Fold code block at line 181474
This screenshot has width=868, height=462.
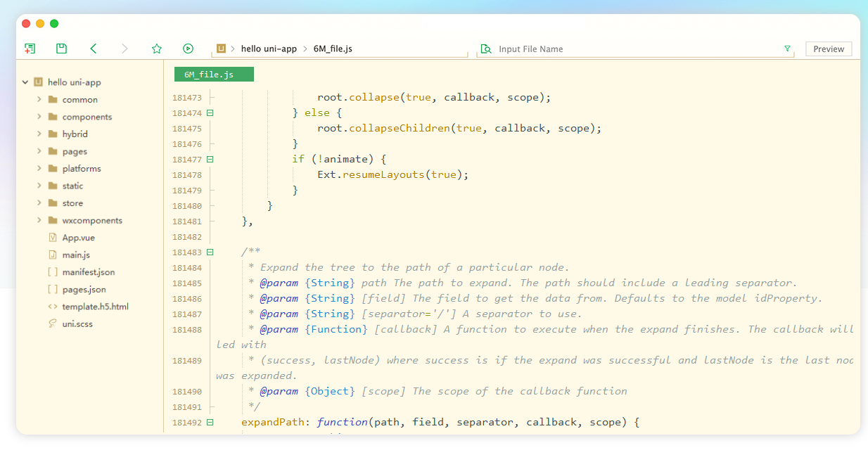click(x=210, y=113)
